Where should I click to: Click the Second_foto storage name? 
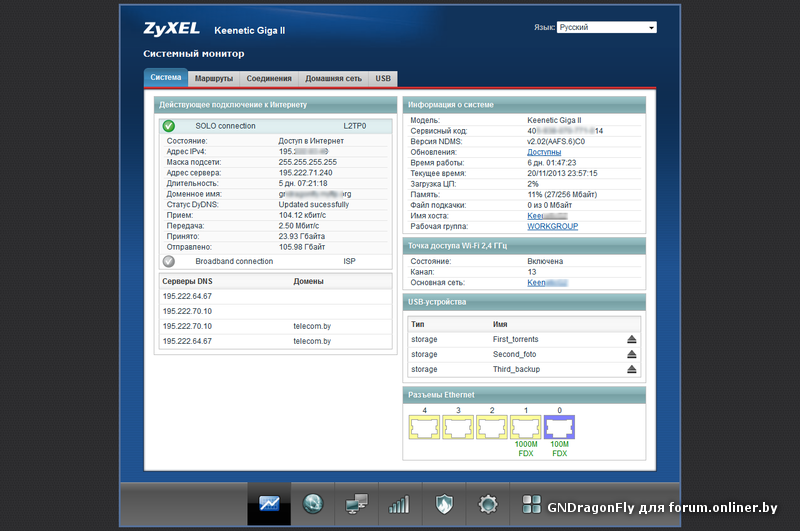click(514, 354)
